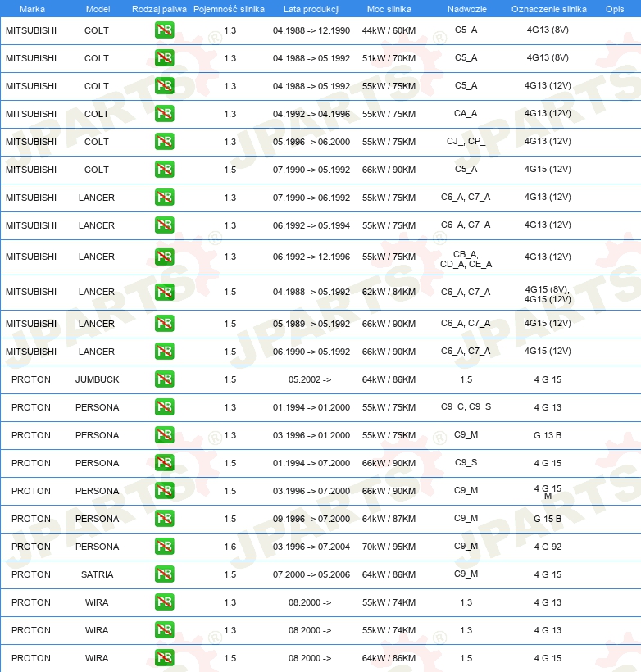The width and height of the screenshot is (641, 672).
Task: Click the fuel icon for Colt CJ_, CP_ row
Action: 165,142
